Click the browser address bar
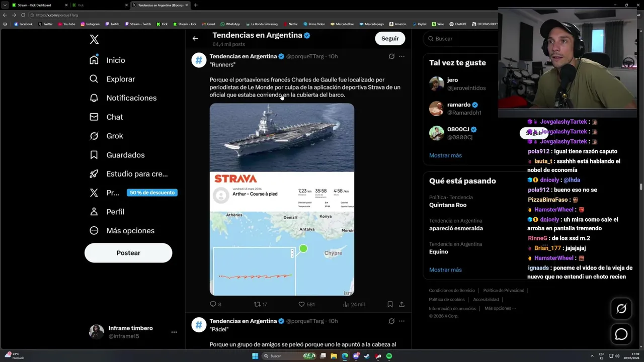This screenshot has height=362, width=644. (x=262, y=15)
